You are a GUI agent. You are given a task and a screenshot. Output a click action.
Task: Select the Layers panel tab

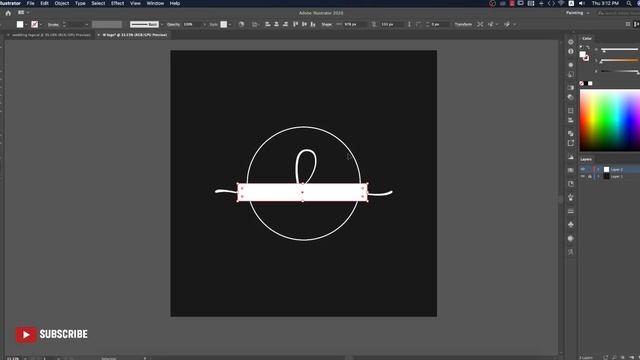click(x=586, y=159)
